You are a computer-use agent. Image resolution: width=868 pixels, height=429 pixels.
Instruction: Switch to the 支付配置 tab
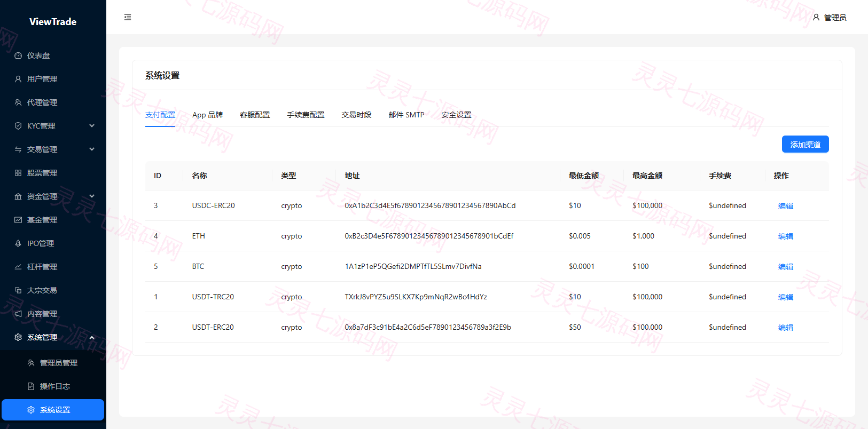[160, 115]
